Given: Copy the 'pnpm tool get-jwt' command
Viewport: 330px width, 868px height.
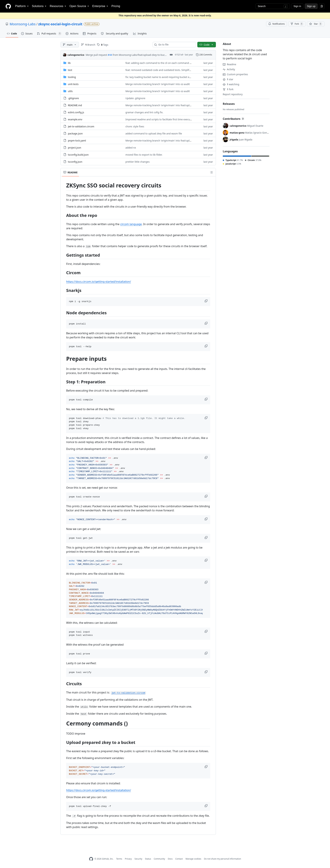Looking at the screenshot, I should pos(206,538).
